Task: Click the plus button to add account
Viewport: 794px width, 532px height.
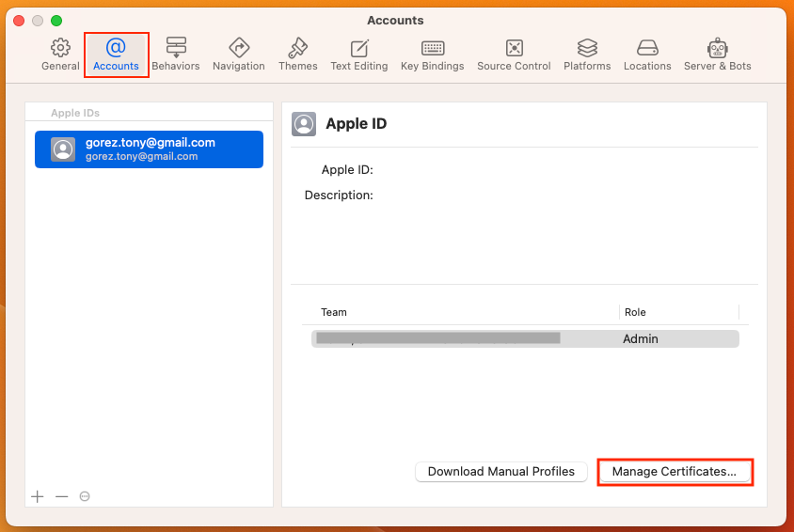Action: (38, 496)
